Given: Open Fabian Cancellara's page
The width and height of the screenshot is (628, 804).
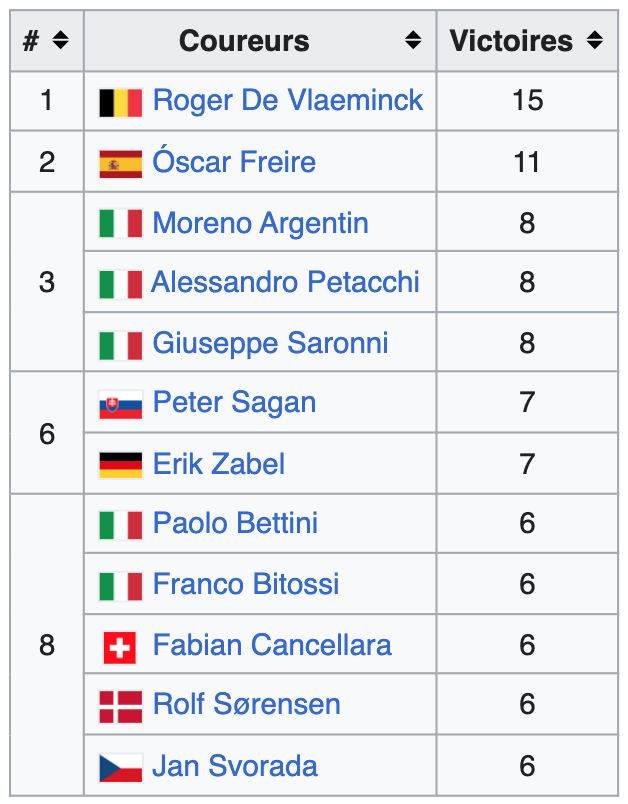Looking at the screenshot, I should click(272, 645).
